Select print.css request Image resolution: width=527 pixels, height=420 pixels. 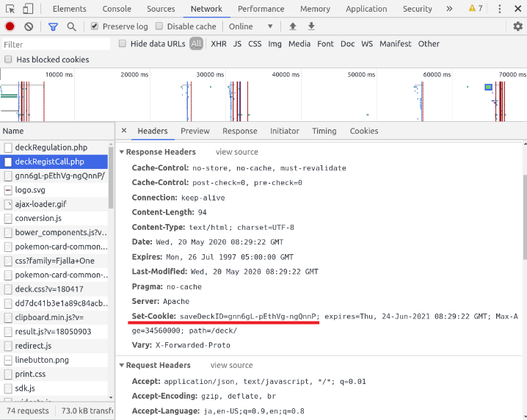pyautogui.click(x=54, y=374)
